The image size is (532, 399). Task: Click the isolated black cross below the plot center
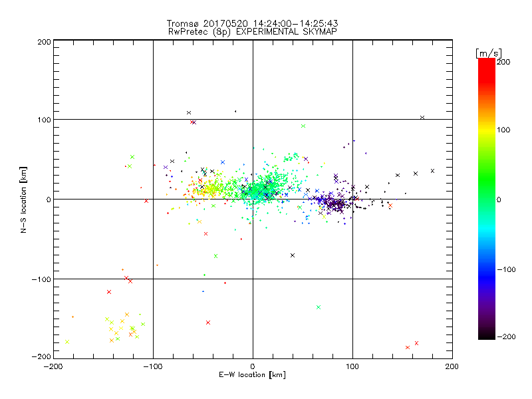(293, 255)
